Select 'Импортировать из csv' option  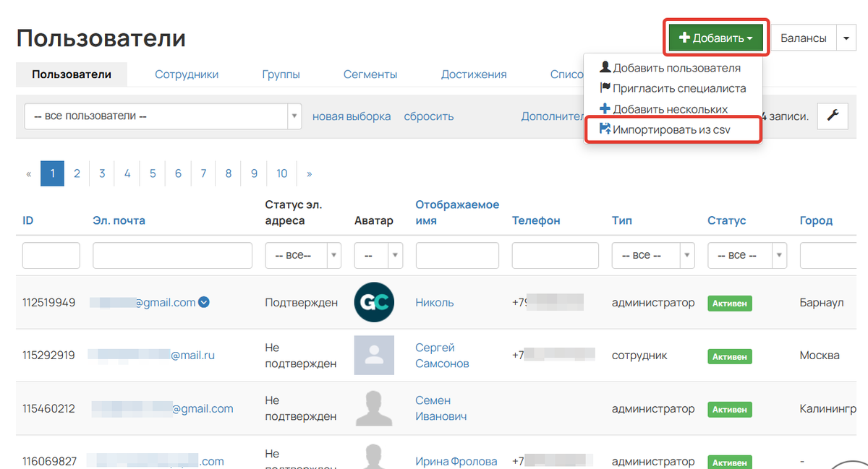pyautogui.click(x=672, y=130)
